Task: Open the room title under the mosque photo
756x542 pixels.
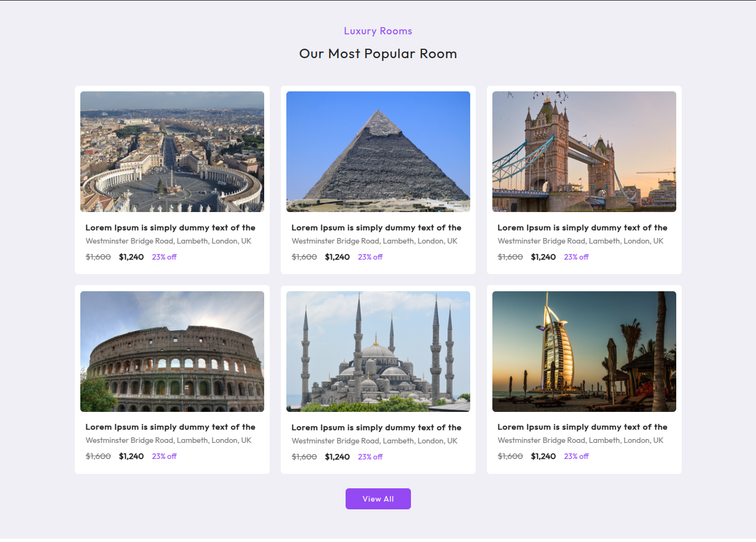Action: (376, 427)
